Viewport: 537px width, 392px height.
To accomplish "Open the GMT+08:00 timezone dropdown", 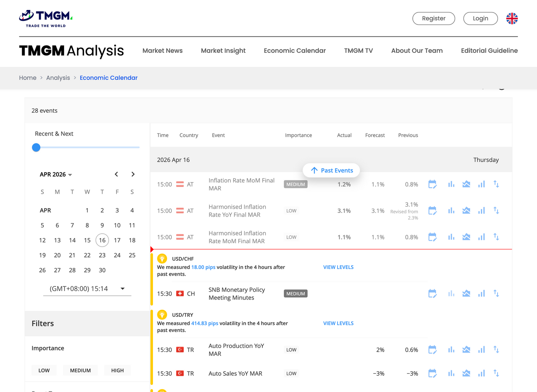I will click(x=87, y=288).
